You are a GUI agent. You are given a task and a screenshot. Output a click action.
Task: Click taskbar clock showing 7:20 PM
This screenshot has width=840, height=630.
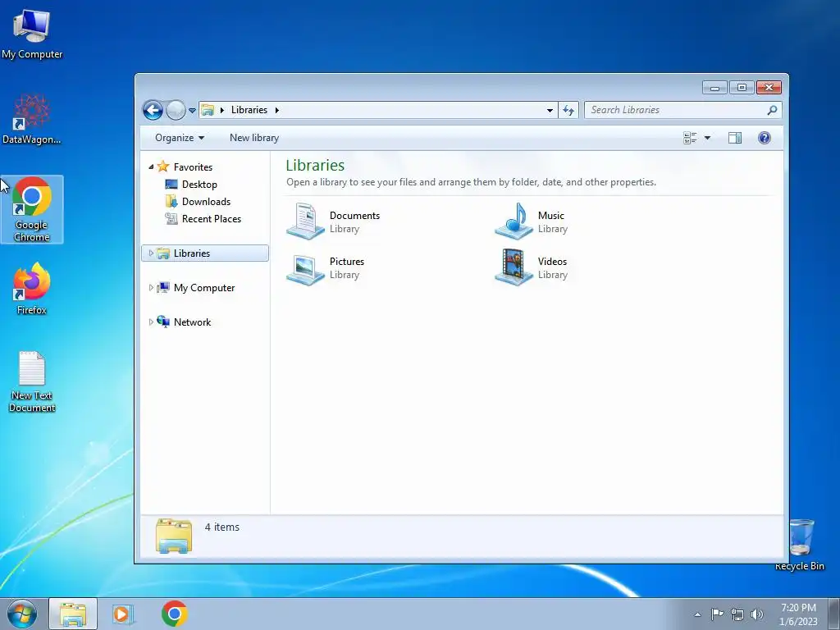pyautogui.click(x=798, y=614)
